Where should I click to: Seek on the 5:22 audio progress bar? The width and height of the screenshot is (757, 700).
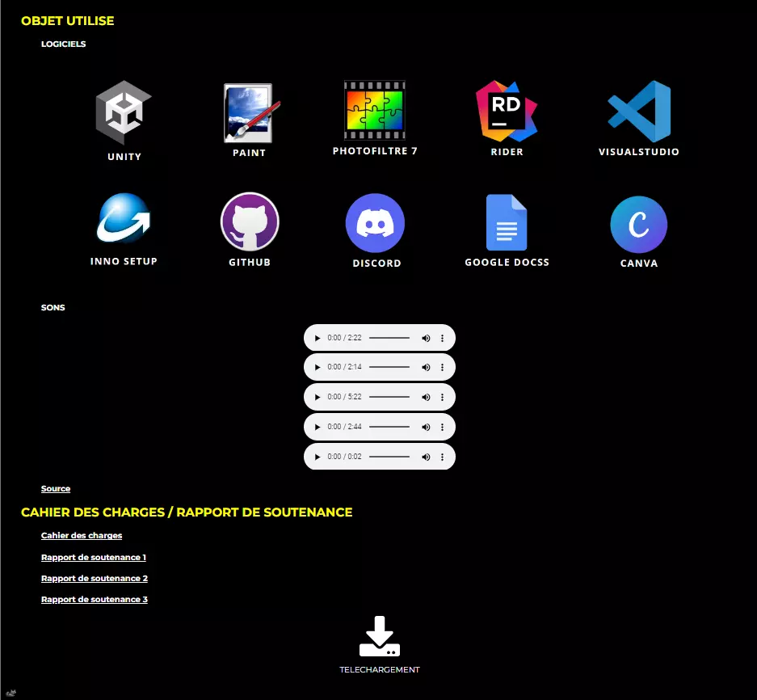coord(389,397)
